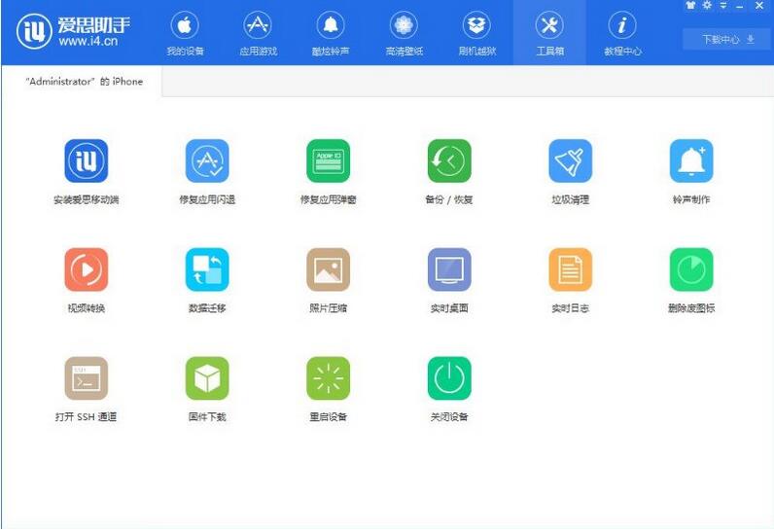Open 数据迁移 data migration tool

pyautogui.click(x=207, y=270)
